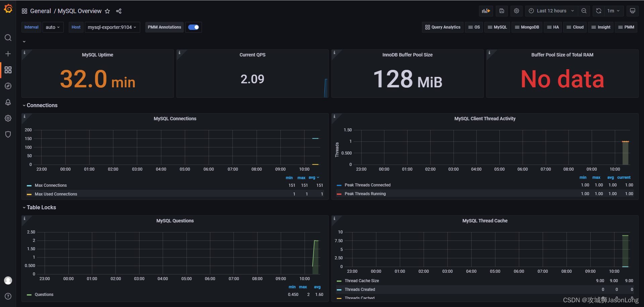Sort MySQL Connections legend by min
Screen dimensions: 644x307
(x=289, y=178)
